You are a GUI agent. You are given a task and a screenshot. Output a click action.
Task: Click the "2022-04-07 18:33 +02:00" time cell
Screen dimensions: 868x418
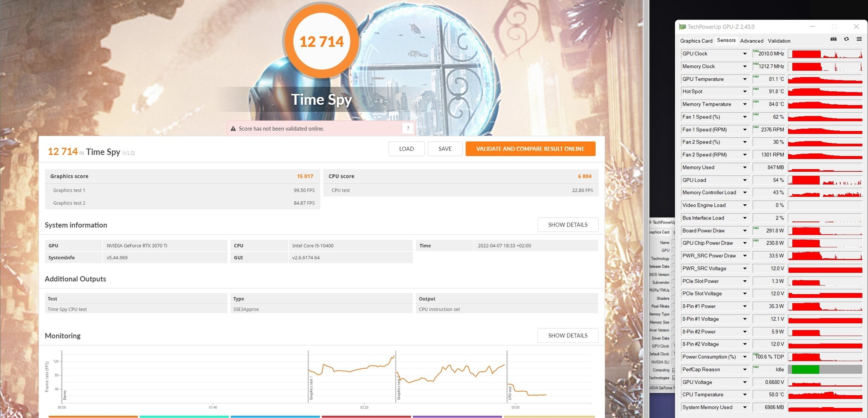(x=536, y=245)
